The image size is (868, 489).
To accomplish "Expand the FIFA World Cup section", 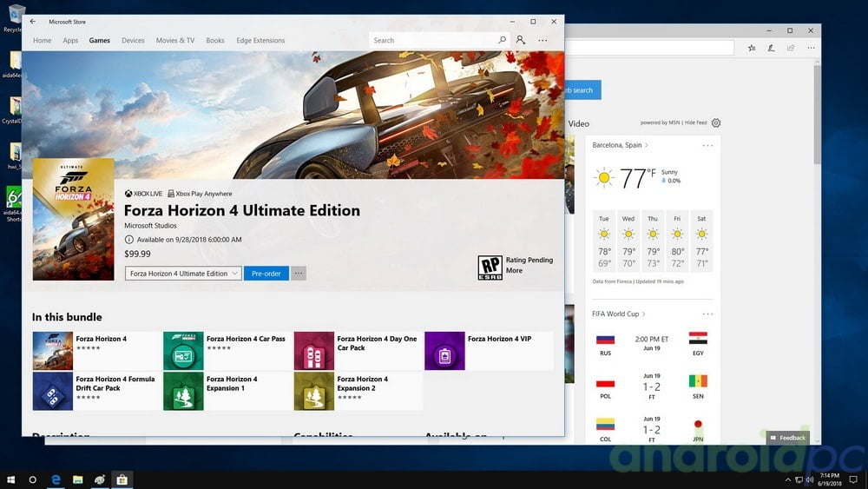I will click(x=618, y=314).
